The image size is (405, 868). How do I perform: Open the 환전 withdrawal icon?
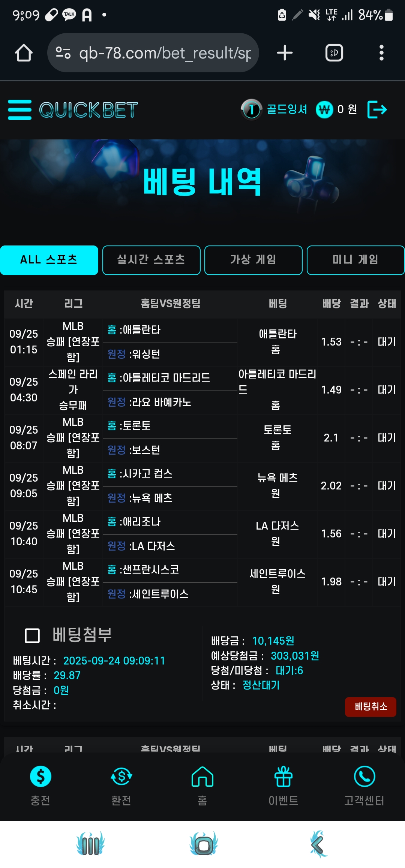(121, 776)
